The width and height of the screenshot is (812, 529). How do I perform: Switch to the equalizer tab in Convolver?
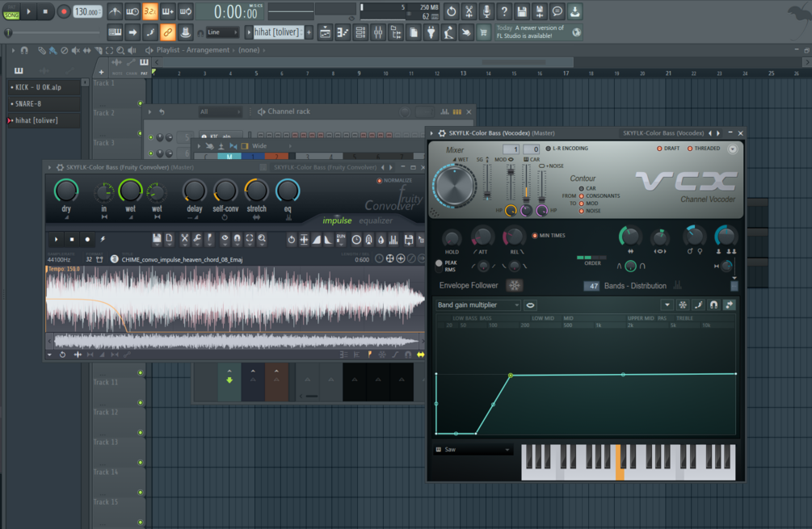click(x=376, y=220)
